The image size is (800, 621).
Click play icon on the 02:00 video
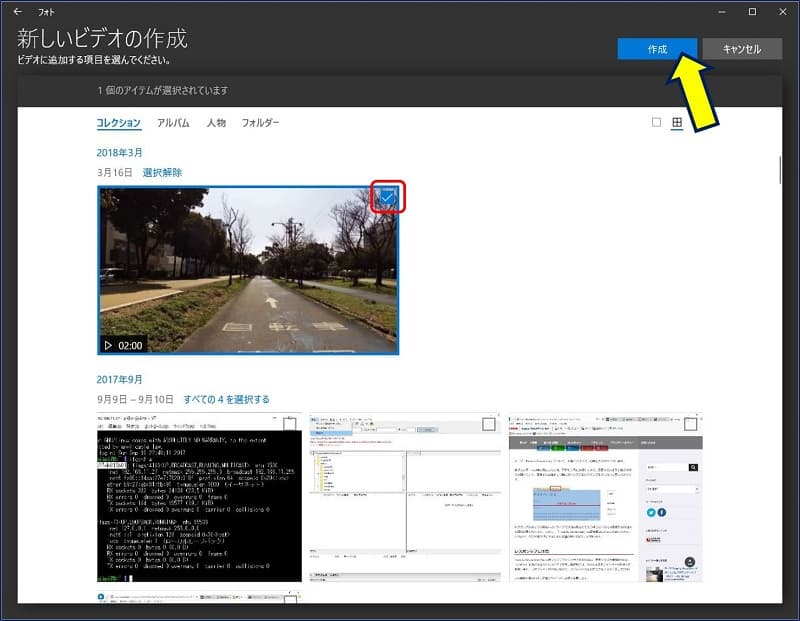pyautogui.click(x=108, y=345)
